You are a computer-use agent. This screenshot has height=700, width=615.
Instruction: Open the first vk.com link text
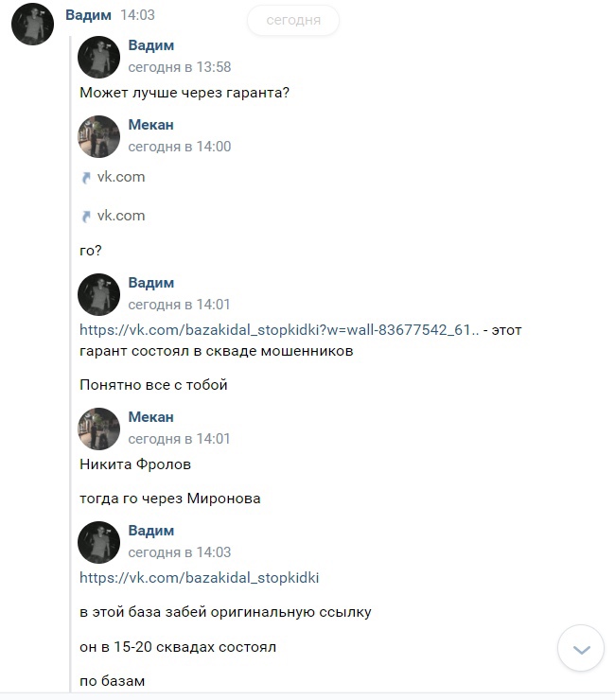point(121,177)
